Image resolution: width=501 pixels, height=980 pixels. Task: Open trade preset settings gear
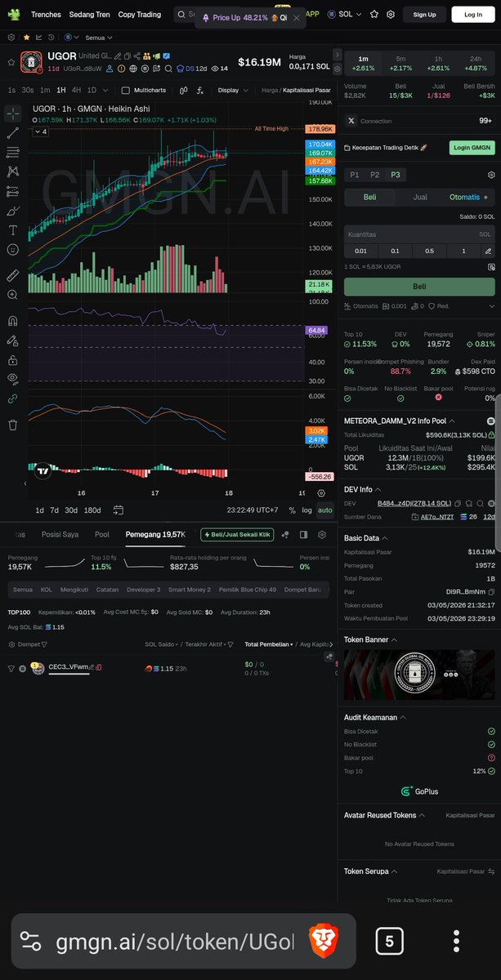[491, 175]
